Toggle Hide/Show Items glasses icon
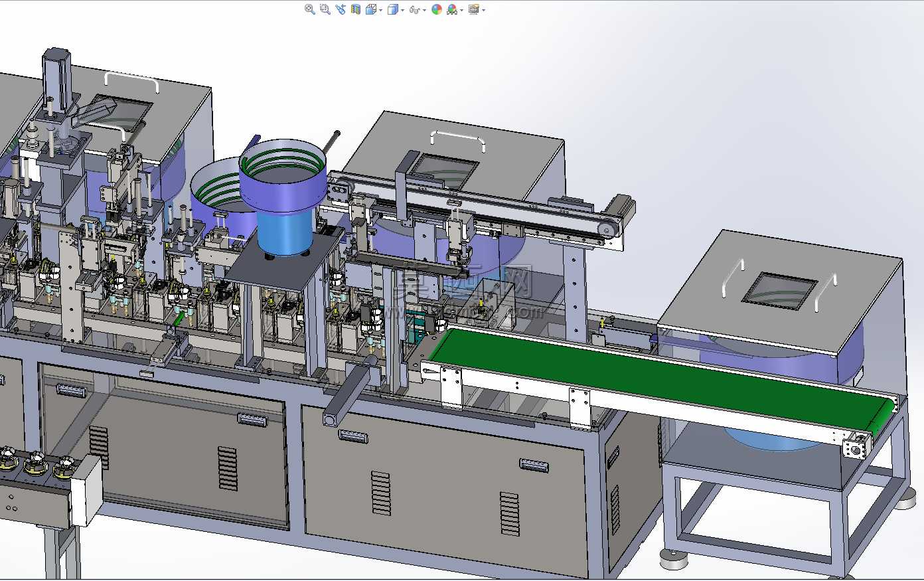 415,9
